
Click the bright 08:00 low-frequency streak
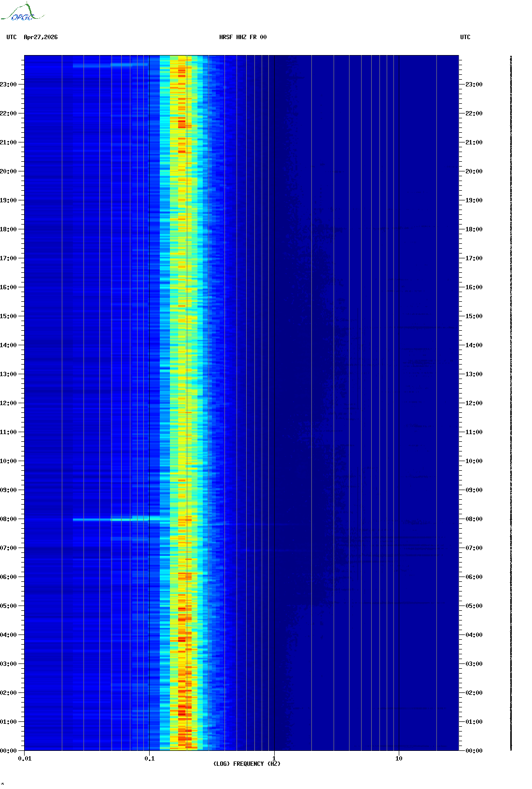pyautogui.click(x=116, y=520)
